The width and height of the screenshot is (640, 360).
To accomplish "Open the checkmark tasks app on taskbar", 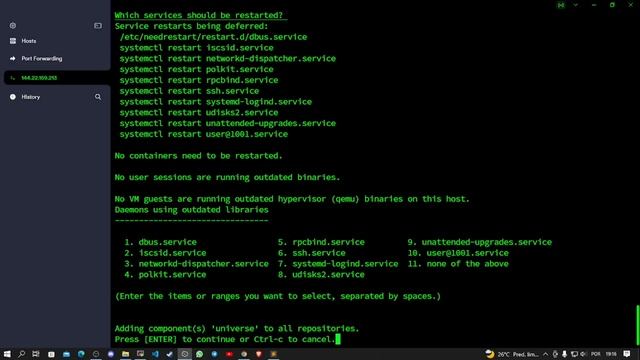I will pos(170,354).
